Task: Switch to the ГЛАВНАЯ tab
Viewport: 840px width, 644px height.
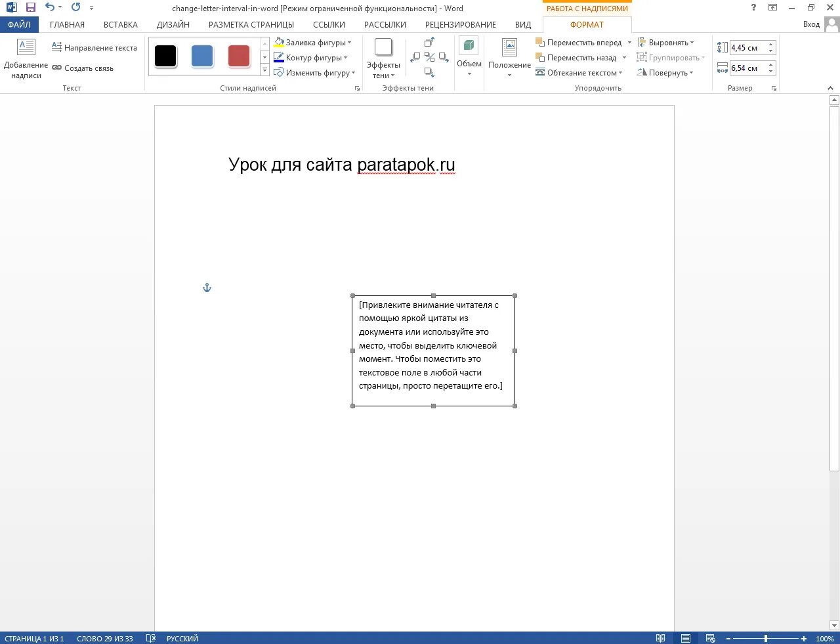Action: tap(67, 24)
